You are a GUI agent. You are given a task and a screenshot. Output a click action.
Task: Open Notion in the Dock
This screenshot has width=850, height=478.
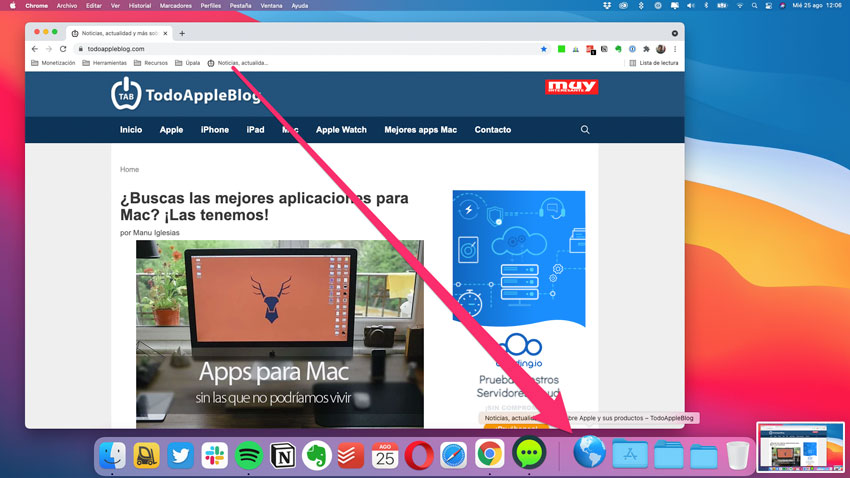[283, 455]
